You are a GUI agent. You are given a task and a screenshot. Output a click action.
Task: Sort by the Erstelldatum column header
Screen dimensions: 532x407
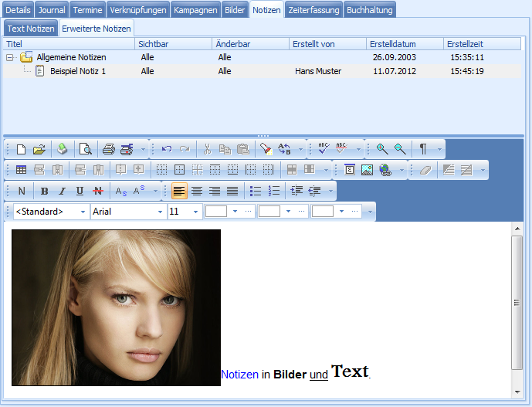coord(405,44)
